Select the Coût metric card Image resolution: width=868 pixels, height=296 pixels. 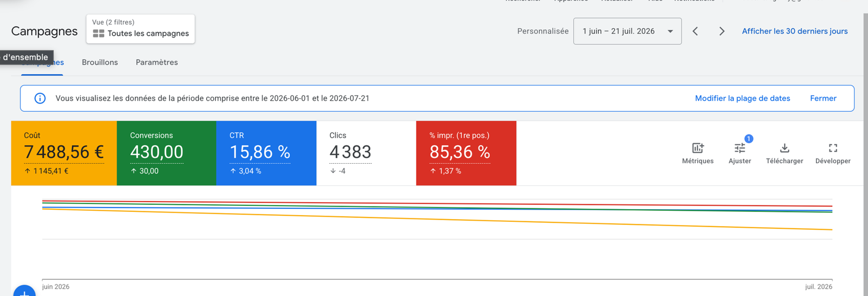pos(64,153)
